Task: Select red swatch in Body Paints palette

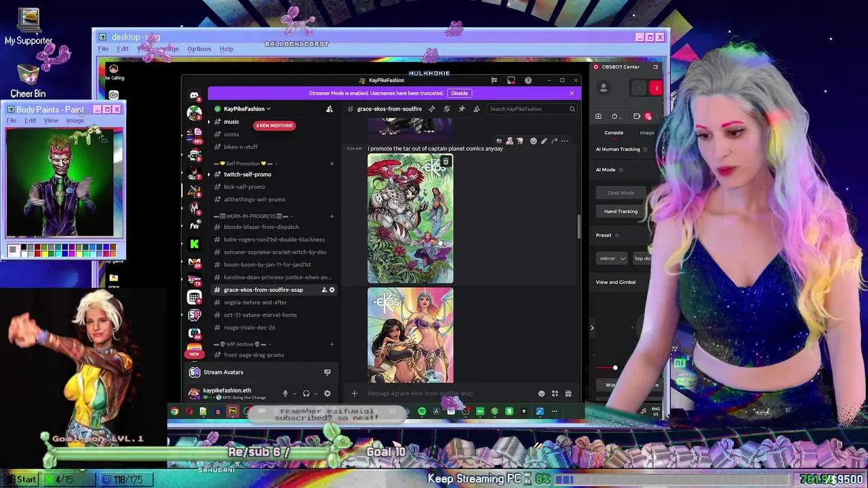Action: (38, 253)
